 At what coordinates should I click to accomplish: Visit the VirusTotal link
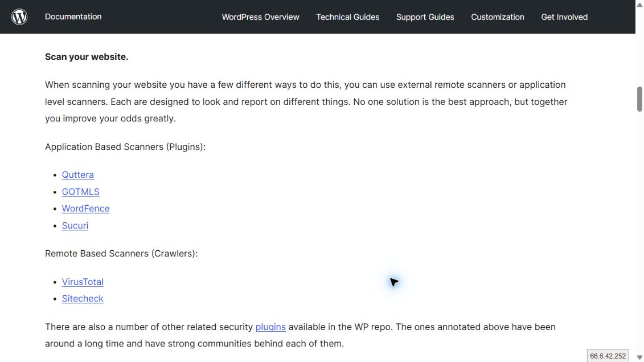(83, 282)
